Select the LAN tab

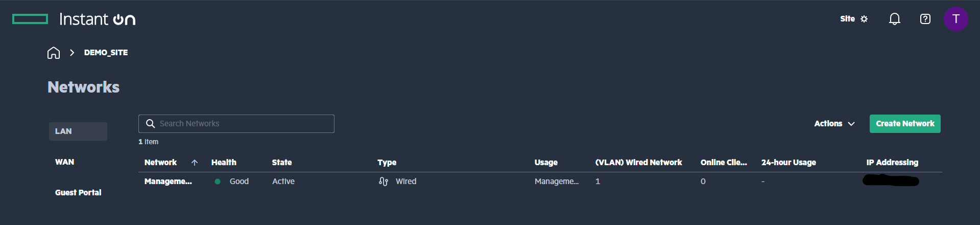[x=78, y=131]
